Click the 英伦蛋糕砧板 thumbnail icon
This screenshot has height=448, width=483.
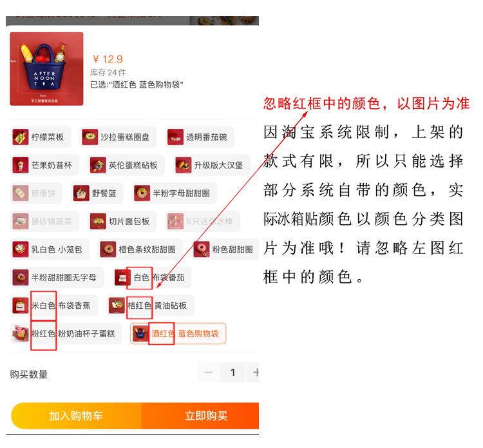pos(98,165)
